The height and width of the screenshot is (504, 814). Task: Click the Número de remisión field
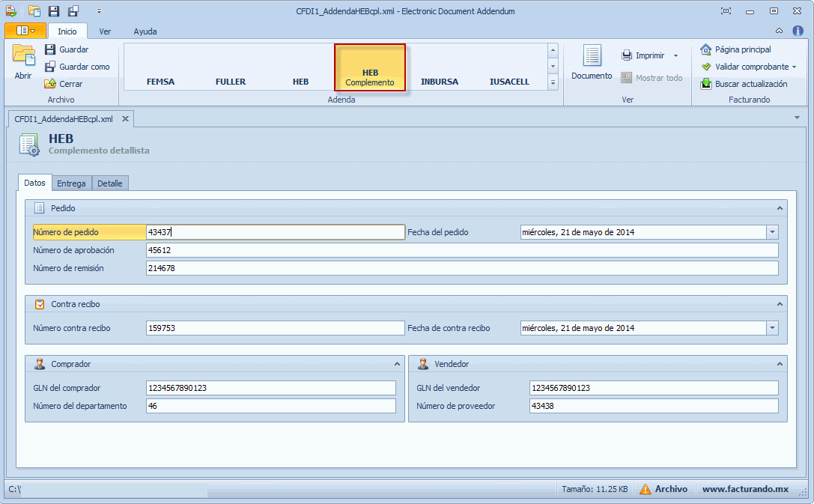click(x=462, y=268)
